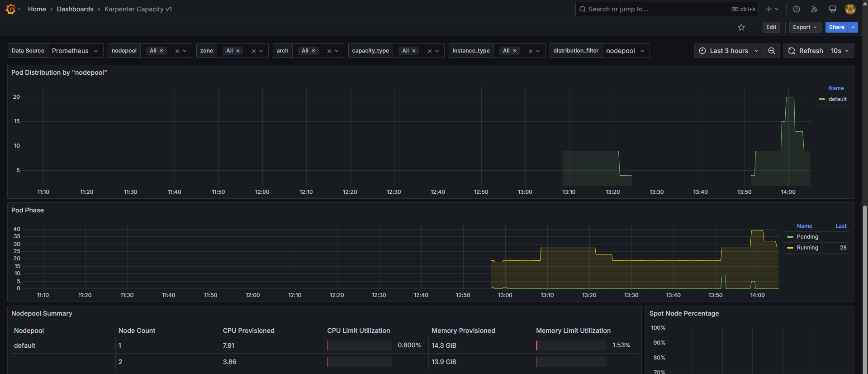
Task: Sort Pod Distribution legend by Name
Action: [x=836, y=88]
